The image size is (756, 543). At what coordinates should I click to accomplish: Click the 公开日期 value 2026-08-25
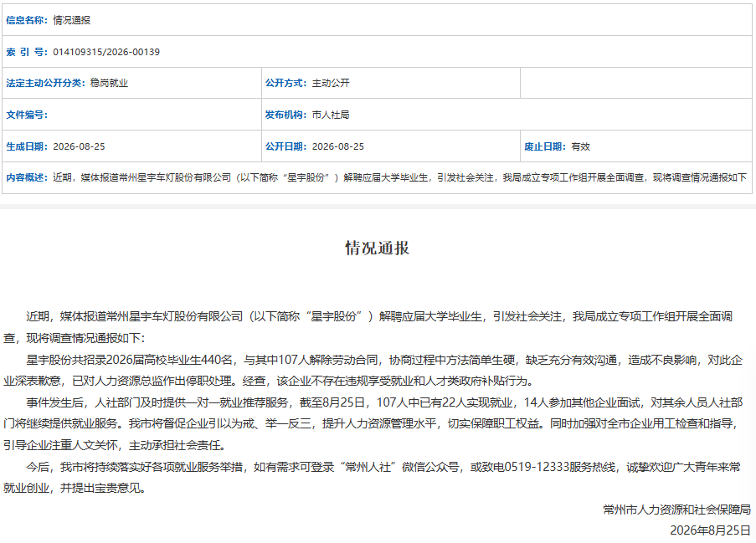pos(338,146)
